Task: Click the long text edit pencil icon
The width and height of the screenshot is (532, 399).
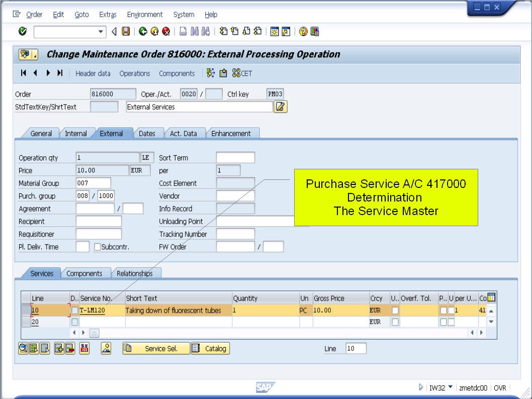Action: click(x=281, y=107)
